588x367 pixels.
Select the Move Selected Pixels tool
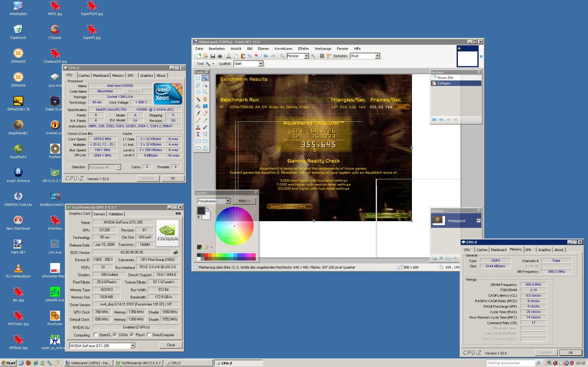[x=205, y=78]
